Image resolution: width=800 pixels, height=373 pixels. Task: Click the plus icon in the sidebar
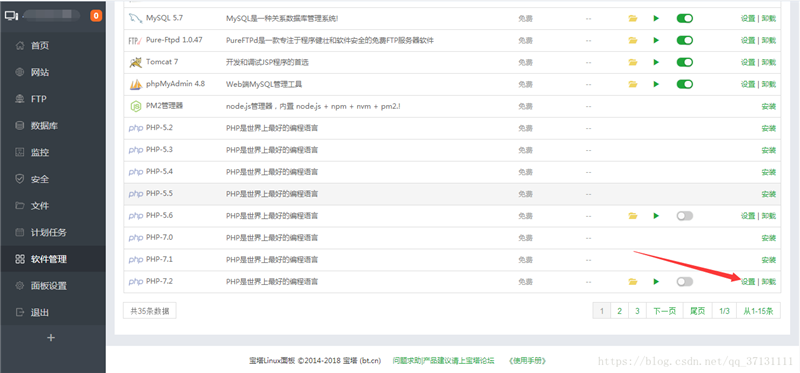[x=51, y=338]
